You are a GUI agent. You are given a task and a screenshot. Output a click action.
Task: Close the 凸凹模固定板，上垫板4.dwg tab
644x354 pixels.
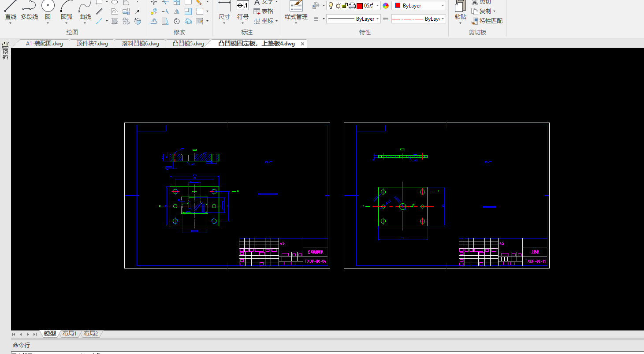pos(303,44)
